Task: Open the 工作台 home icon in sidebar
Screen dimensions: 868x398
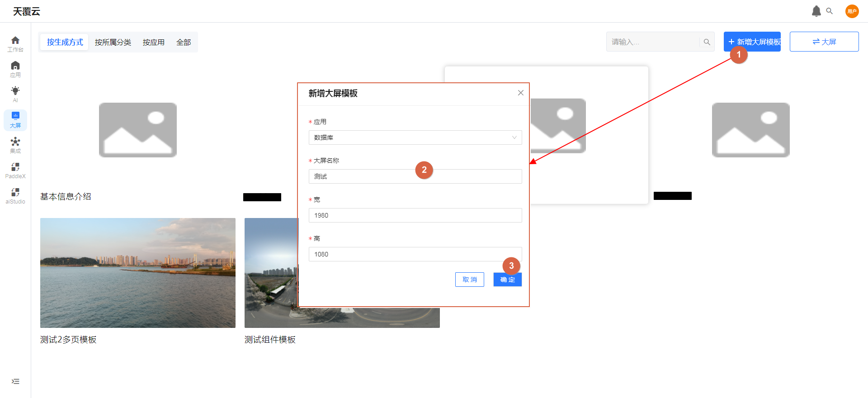Action: (x=15, y=43)
